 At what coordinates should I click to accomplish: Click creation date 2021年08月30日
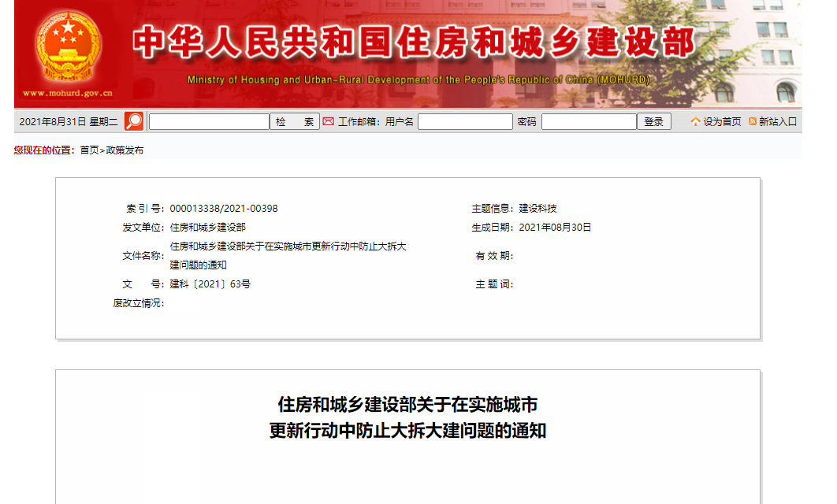[x=555, y=228]
